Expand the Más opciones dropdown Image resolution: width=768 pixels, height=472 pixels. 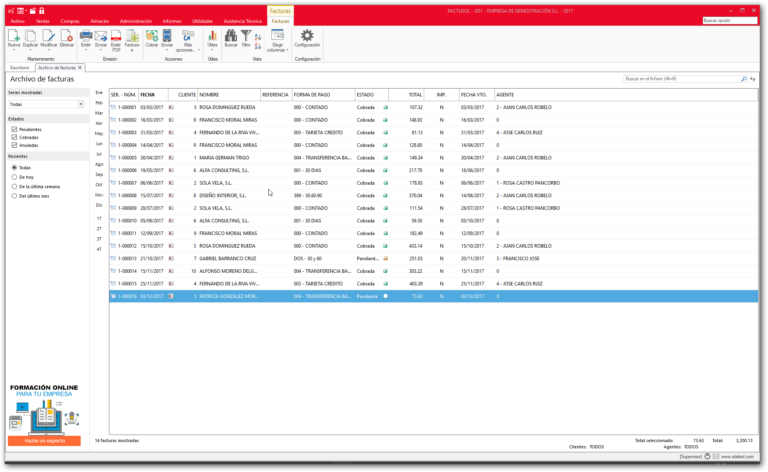click(188, 41)
